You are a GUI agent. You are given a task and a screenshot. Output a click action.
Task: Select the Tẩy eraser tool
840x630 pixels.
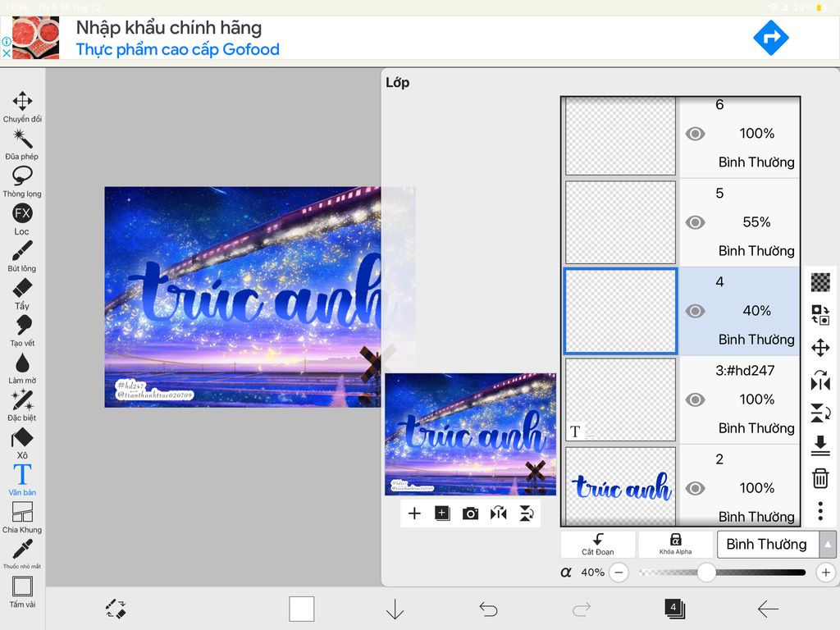click(22, 293)
